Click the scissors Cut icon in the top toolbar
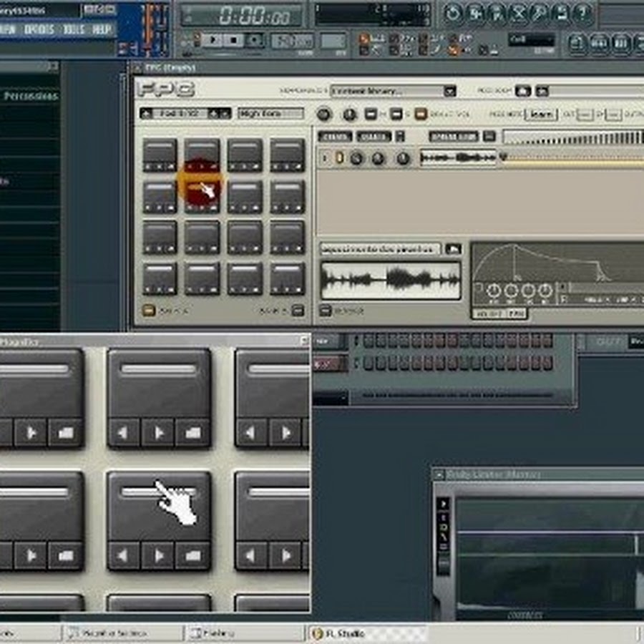Viewport: 644px width, 644px height. [518, 14]
